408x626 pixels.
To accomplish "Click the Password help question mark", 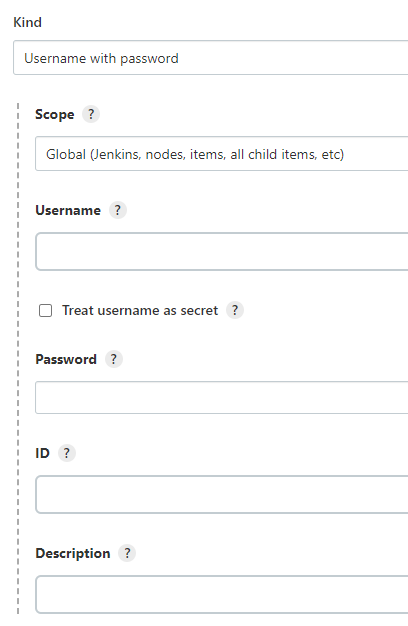I will pyautogui.click(x=114, y=359).
